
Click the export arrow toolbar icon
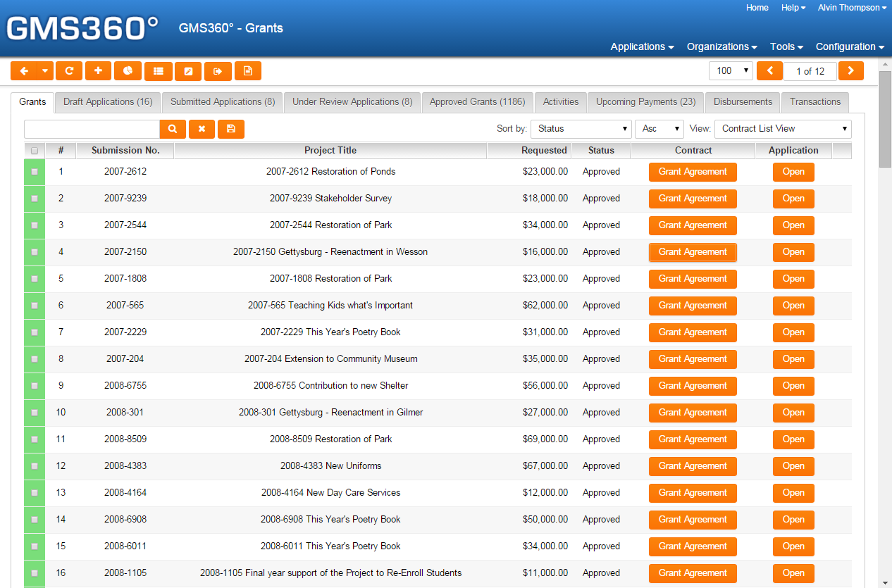[x=218, y=71]
